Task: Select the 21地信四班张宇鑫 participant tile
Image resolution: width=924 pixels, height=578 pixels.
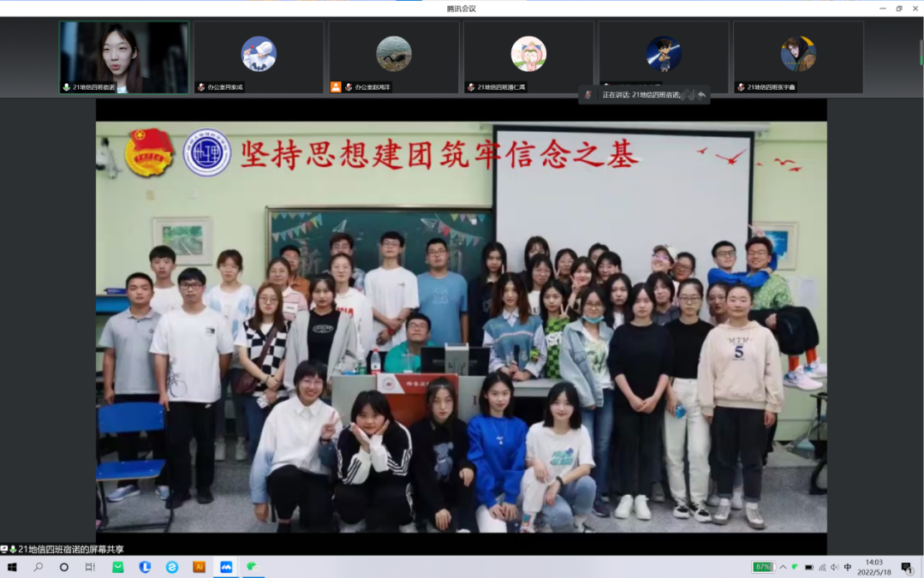Action: (x=798, y=57)
